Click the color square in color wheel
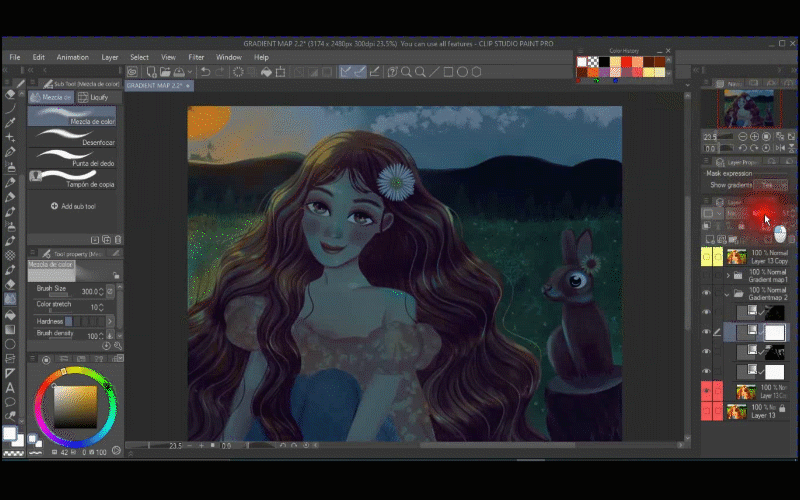Viewport: 800px width, 500px height. (x=74, y=405)
